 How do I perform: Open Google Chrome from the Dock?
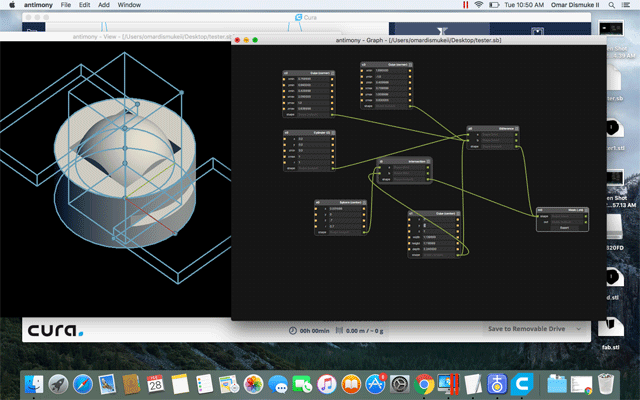click(x=424, y=384)
